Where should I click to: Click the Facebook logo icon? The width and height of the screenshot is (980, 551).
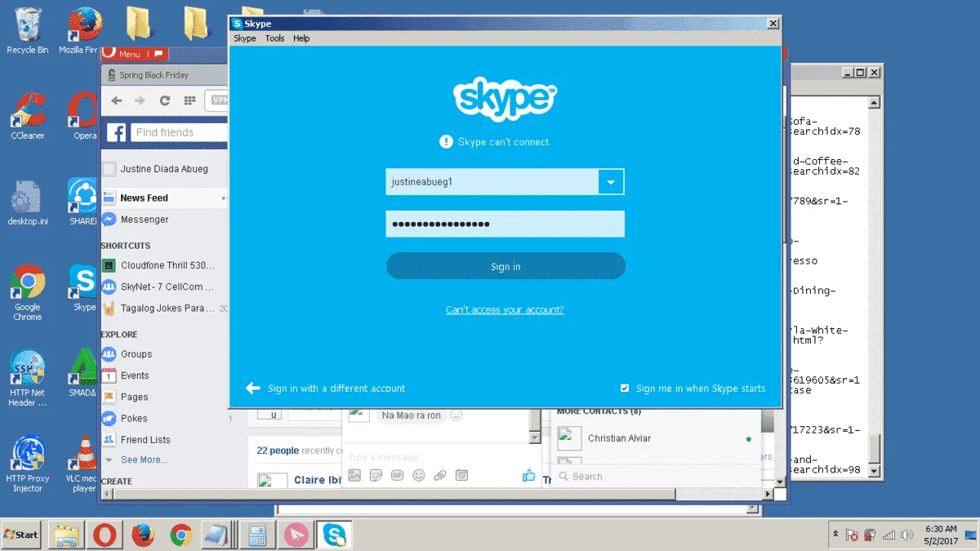click(117, 132)
